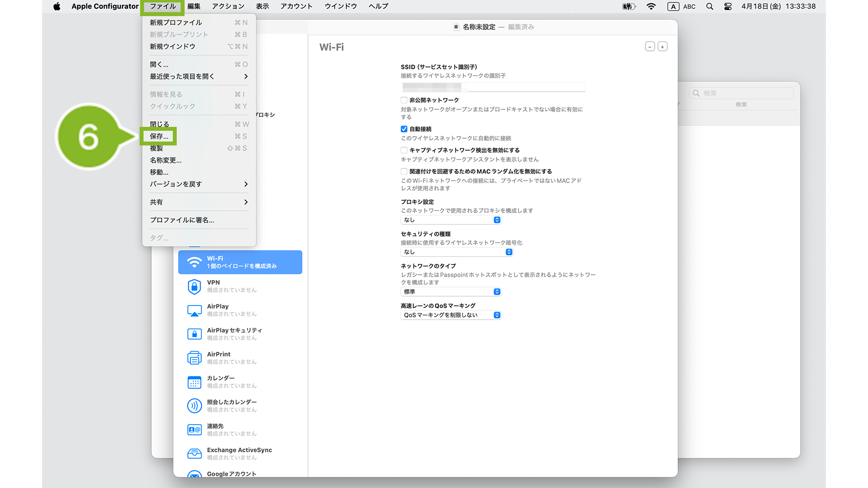Click the SSID input field
Image resolution: width=868 pixels, height=488 pixels.
[x=493, y=87]
